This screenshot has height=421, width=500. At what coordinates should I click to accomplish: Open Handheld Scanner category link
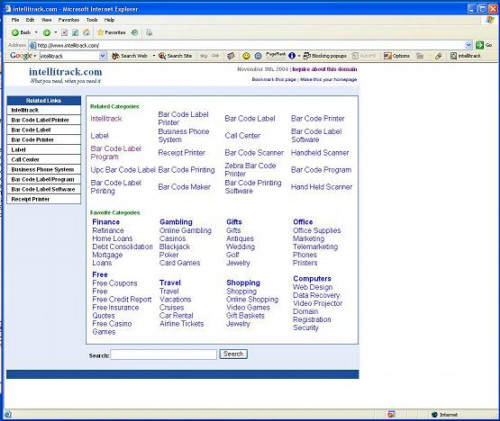coord(320,153)
